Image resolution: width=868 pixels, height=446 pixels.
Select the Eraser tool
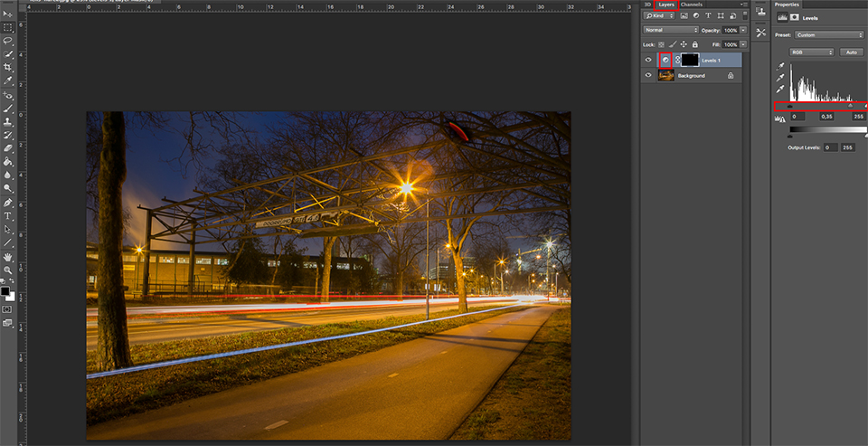coord(8,148)
